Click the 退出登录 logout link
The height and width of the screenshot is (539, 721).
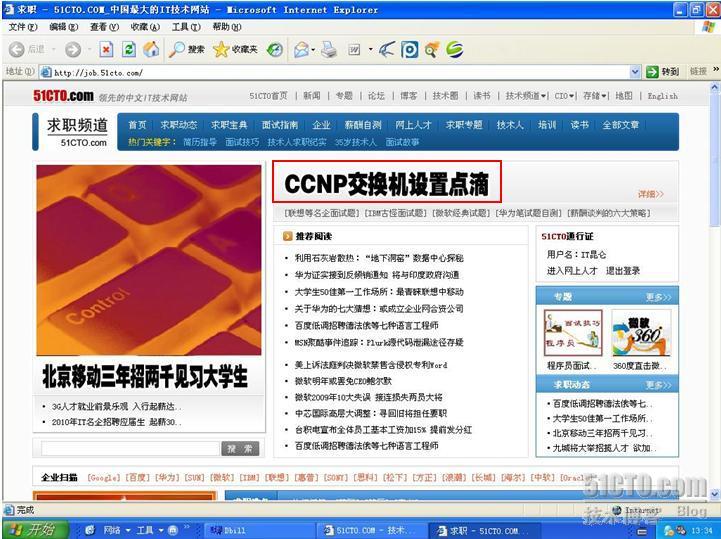coord(623,271)
